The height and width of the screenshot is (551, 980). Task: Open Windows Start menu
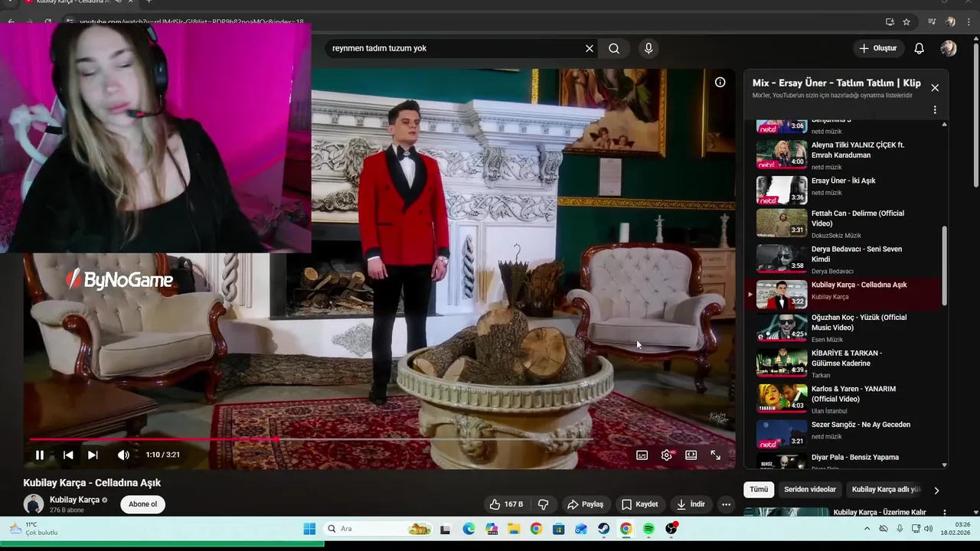pyautogui.click(x=309, y=529)
